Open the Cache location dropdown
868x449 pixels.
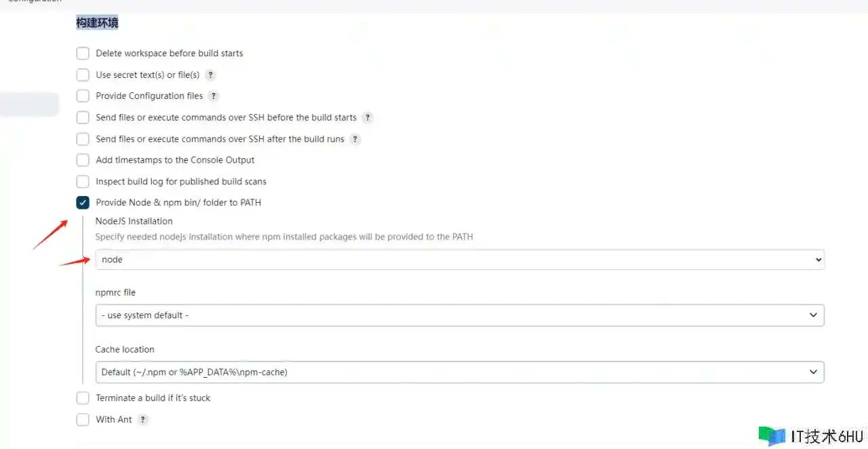point(460,372)
